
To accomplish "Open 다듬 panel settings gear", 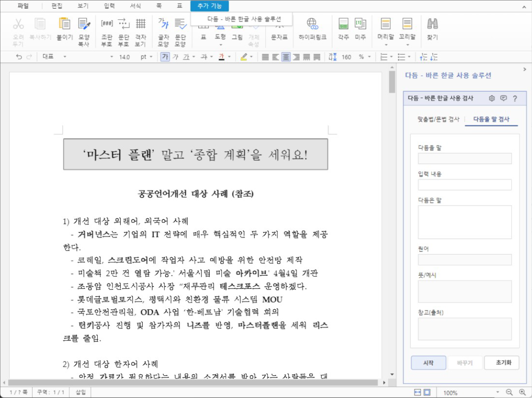I will [x=492, y=98].
